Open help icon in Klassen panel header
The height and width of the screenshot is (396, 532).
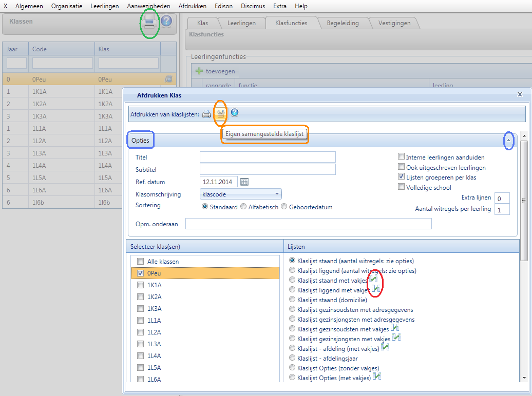coord(166,21)
